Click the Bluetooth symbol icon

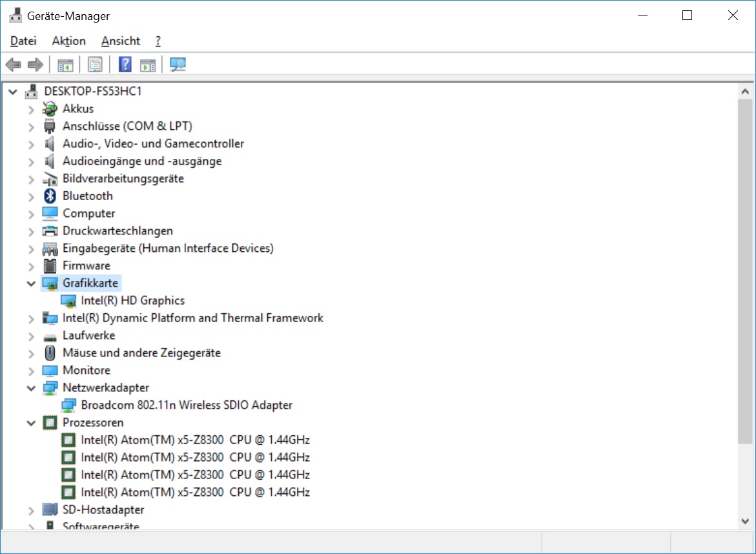click(50, 196)
